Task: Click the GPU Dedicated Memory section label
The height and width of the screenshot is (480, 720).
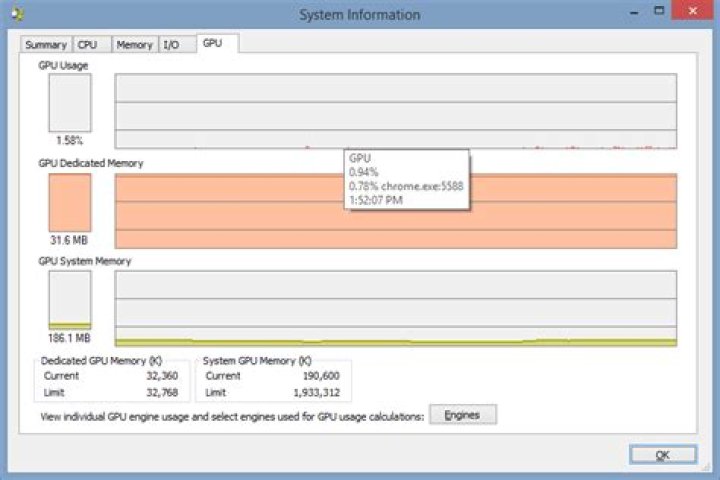Action: 91,164
